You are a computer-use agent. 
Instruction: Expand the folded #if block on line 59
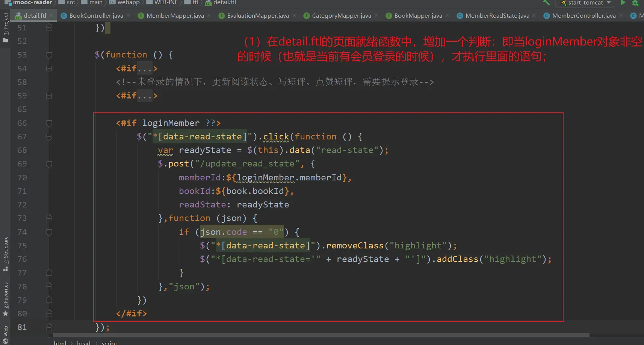pos(49,95)
